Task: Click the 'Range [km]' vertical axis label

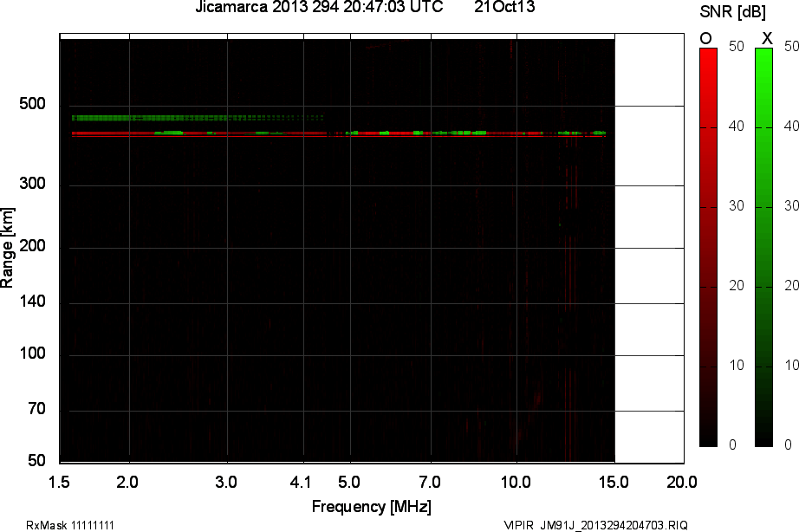Action: (x=7, y=248)
